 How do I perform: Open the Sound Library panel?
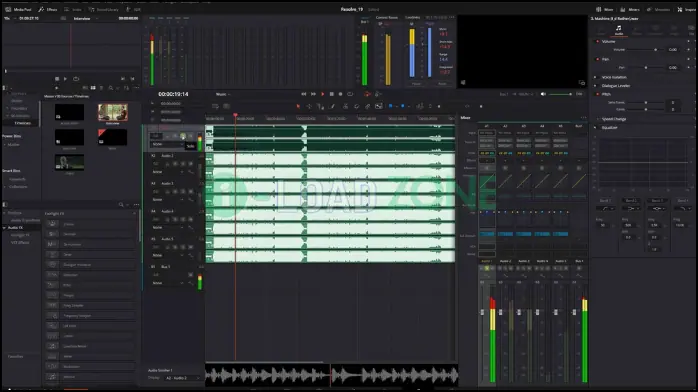point(103,9)
